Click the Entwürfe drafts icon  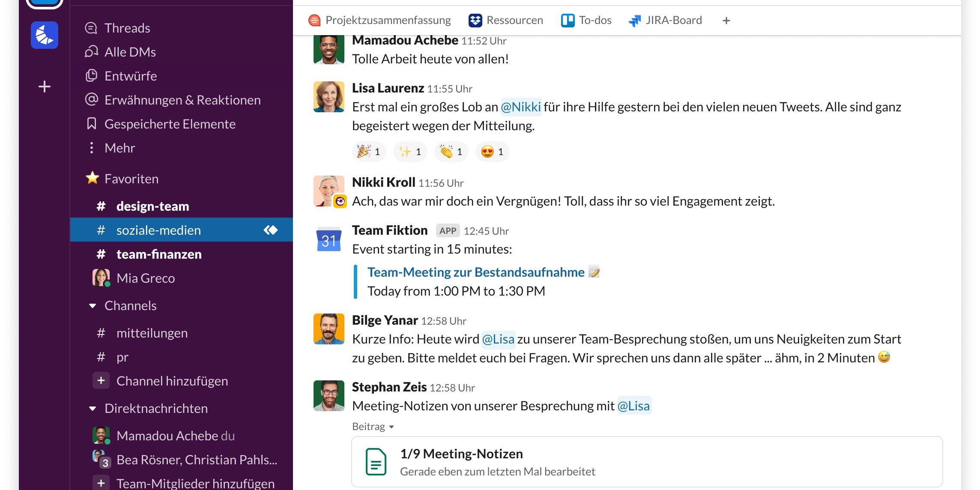click(91, 76)
